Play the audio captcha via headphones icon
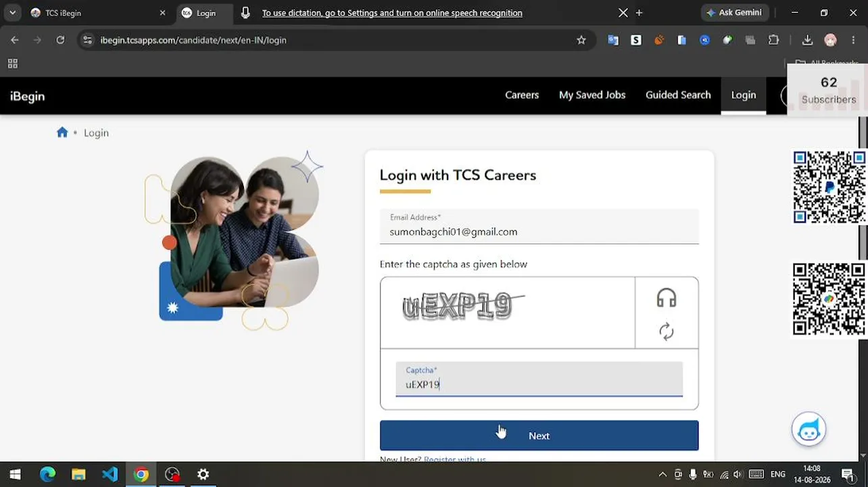The height and width of the screenshot is (487, 868). 667,298
